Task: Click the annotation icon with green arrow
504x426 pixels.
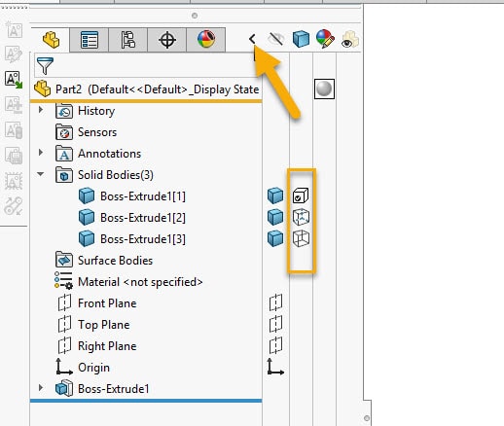Action: (x=14, y=80)
